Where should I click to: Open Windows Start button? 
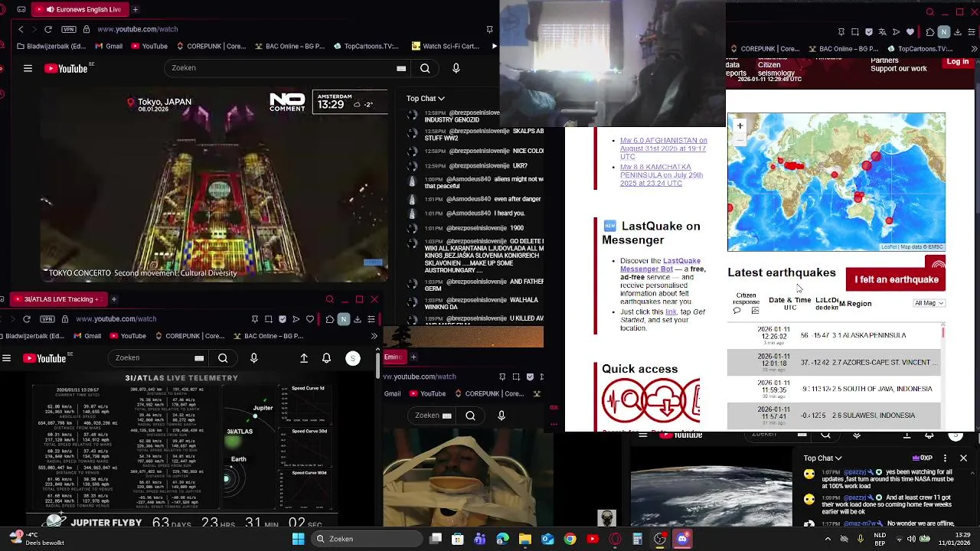click(298, 539)
